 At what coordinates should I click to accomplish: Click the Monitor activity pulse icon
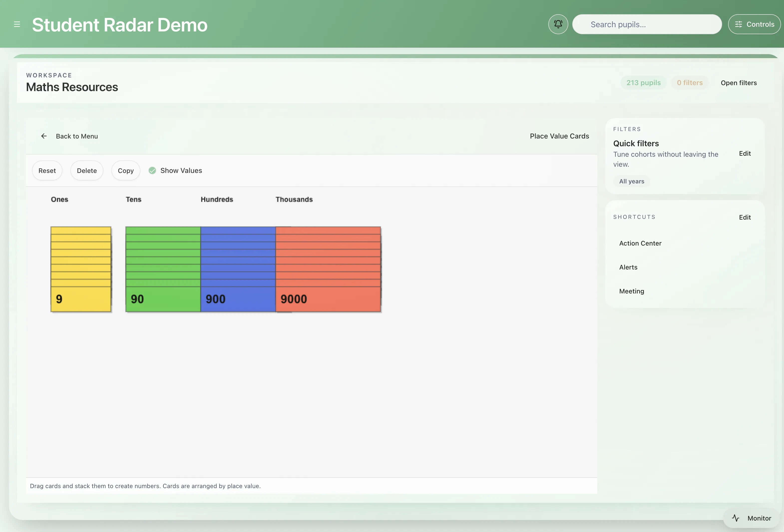coord(735,518)
